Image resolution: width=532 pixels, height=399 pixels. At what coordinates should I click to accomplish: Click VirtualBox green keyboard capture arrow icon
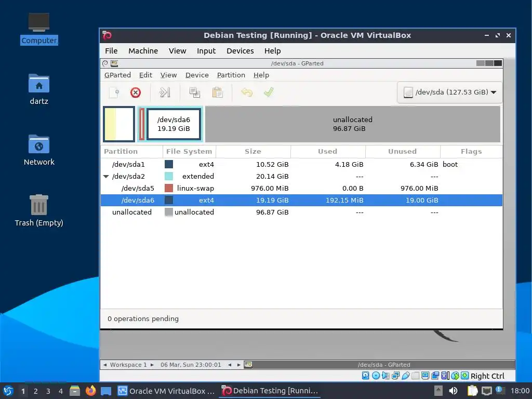(465, 376)
